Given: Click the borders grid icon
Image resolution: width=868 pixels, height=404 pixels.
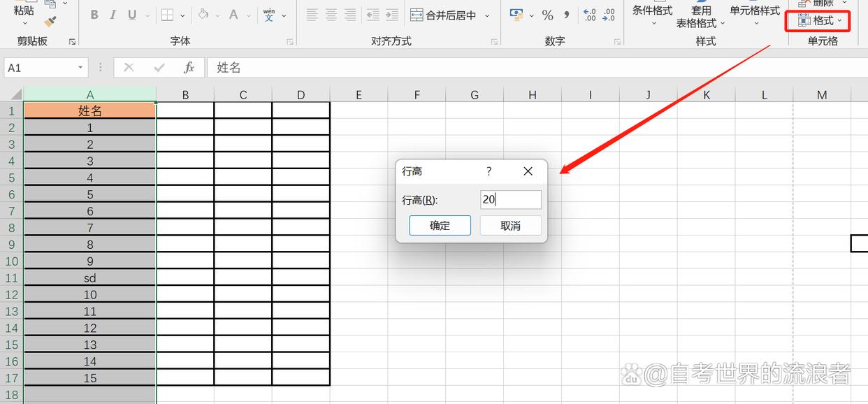Looking at the screenshot, I should point(167,14).
